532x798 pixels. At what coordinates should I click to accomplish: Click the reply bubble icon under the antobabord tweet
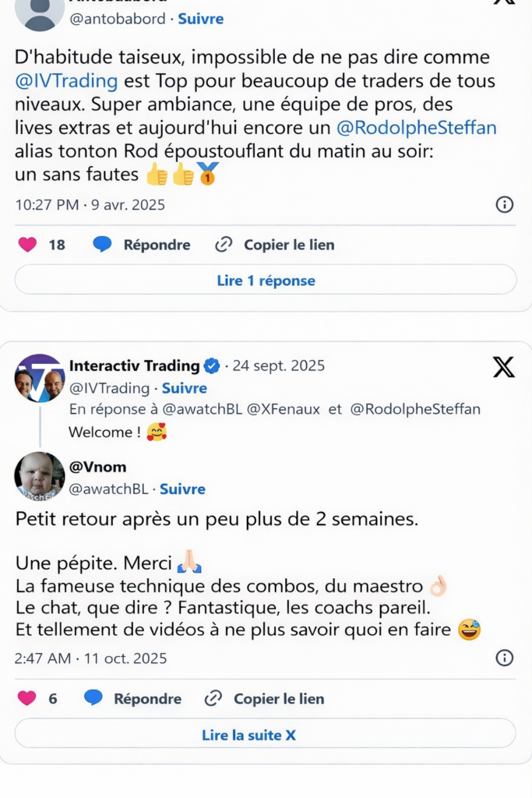coord(102,245)
